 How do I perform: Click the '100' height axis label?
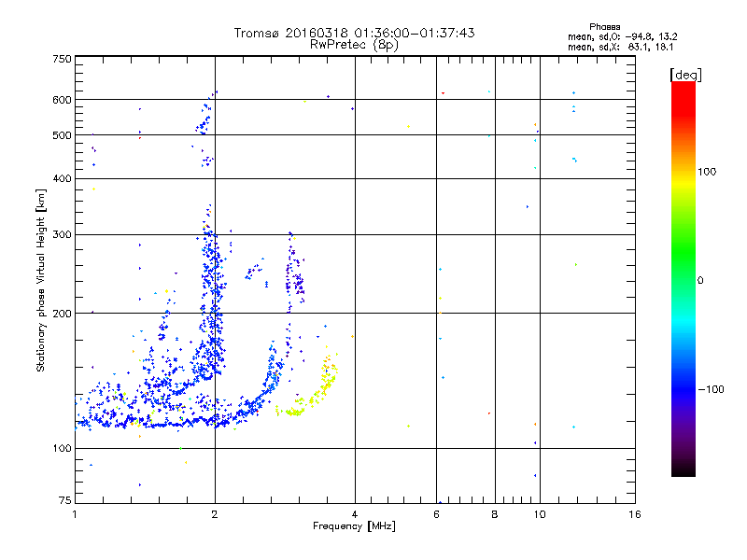(x=62, y=448)
